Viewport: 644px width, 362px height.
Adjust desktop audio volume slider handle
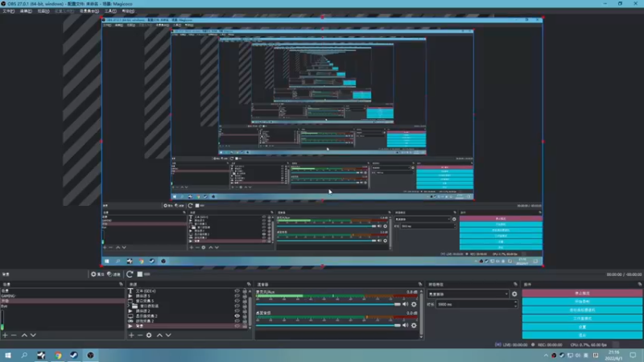click(397, 325)
